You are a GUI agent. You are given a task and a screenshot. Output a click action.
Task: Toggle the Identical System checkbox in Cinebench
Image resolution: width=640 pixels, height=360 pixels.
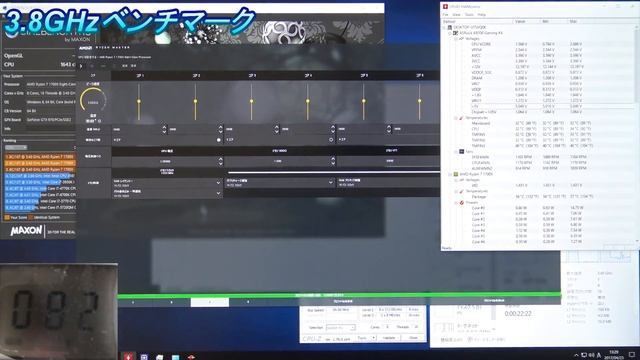(31, 218)
